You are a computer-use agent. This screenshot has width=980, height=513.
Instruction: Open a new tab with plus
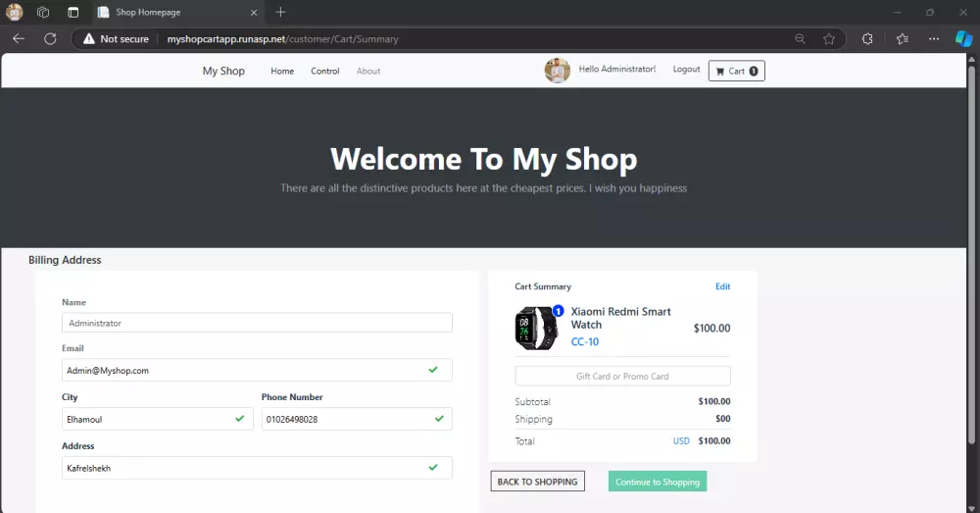(280, 12)
